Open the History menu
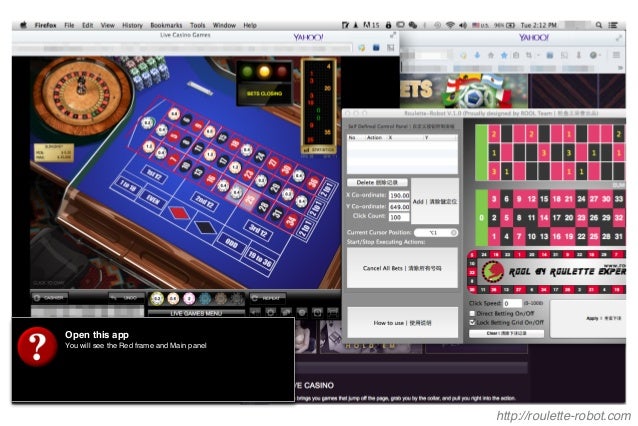 (x=132, y=25)
